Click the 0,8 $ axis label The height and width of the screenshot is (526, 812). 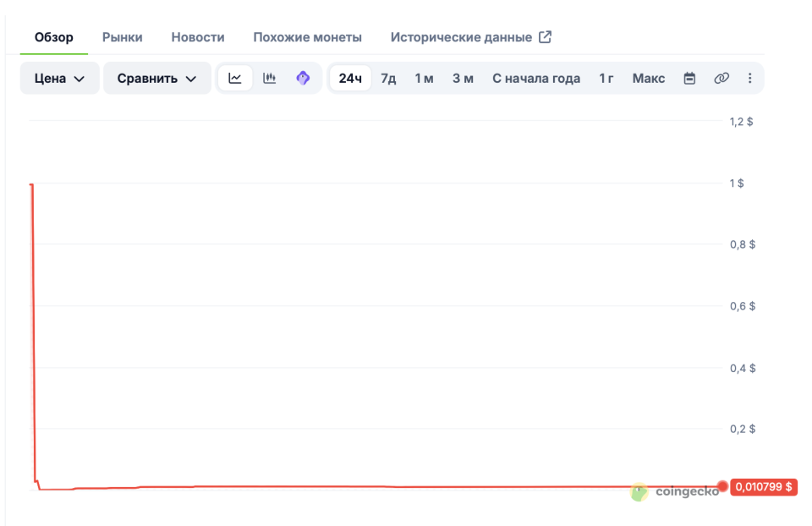(x=743, y=244)
